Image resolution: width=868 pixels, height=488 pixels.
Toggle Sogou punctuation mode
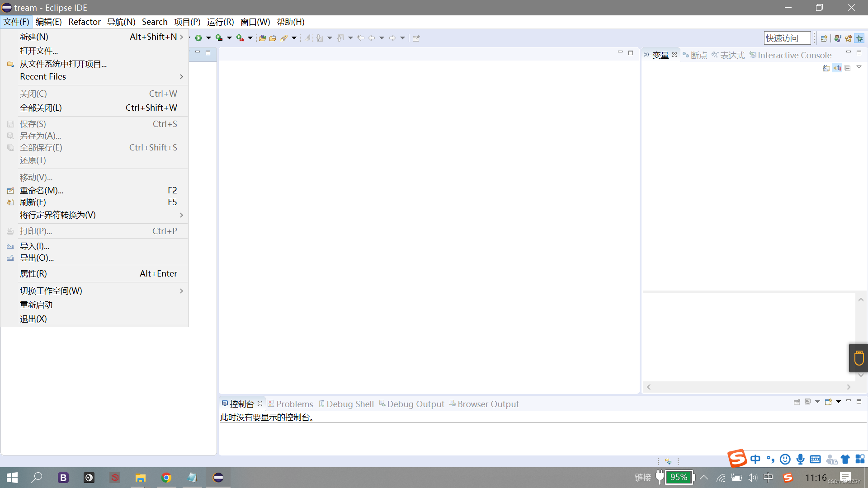[x=770, y=459]
